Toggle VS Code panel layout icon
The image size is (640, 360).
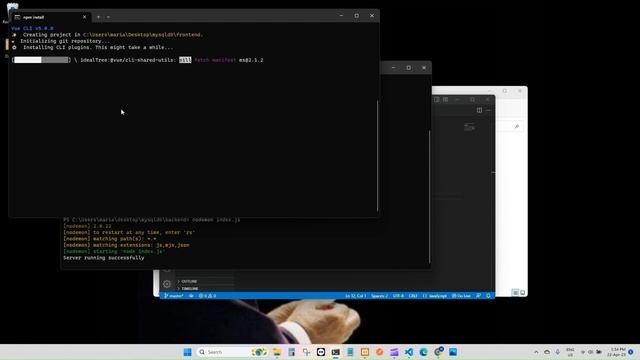point(445,99)
